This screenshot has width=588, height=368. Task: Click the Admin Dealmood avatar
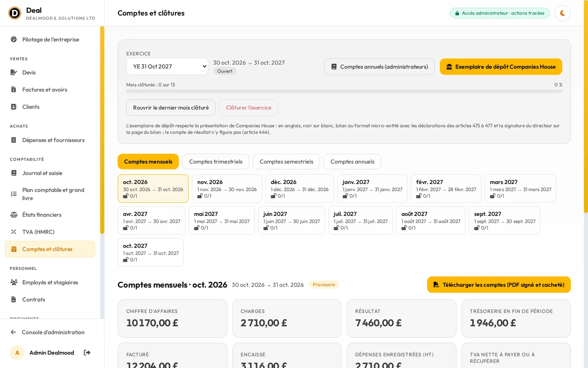(x=17, y=352)
